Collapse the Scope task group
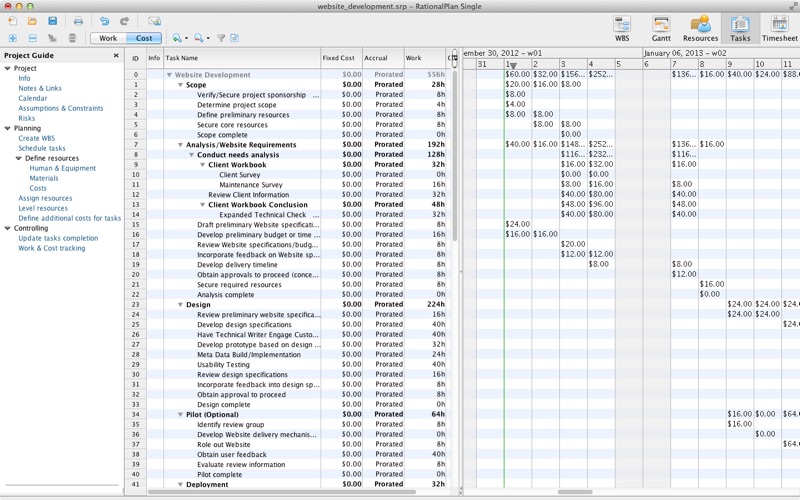800x500 pixels. pos(180,85)
